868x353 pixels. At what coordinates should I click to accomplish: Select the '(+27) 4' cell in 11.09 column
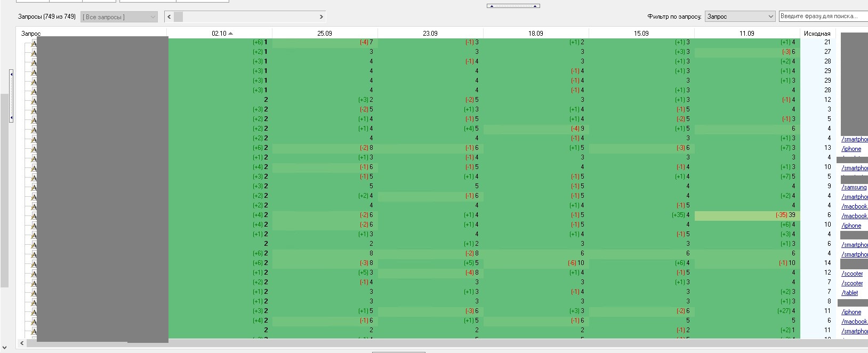click(x=747, y=311)
